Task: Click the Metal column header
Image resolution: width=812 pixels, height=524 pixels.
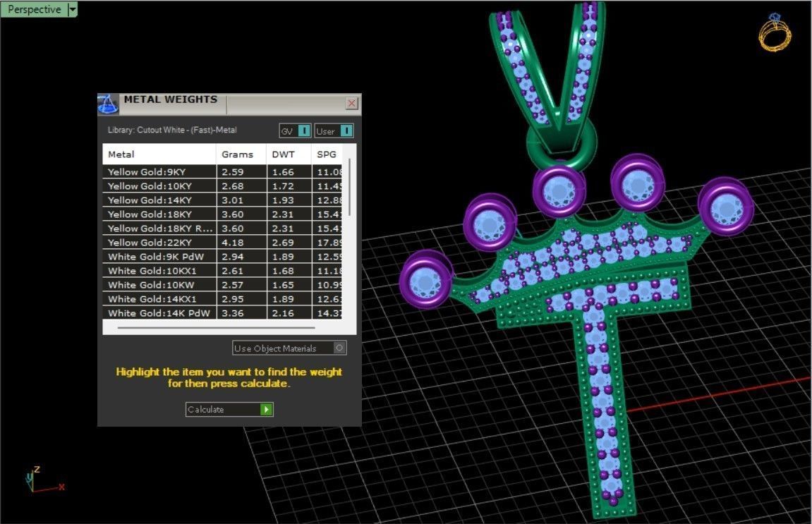Action: click(159, 154)
